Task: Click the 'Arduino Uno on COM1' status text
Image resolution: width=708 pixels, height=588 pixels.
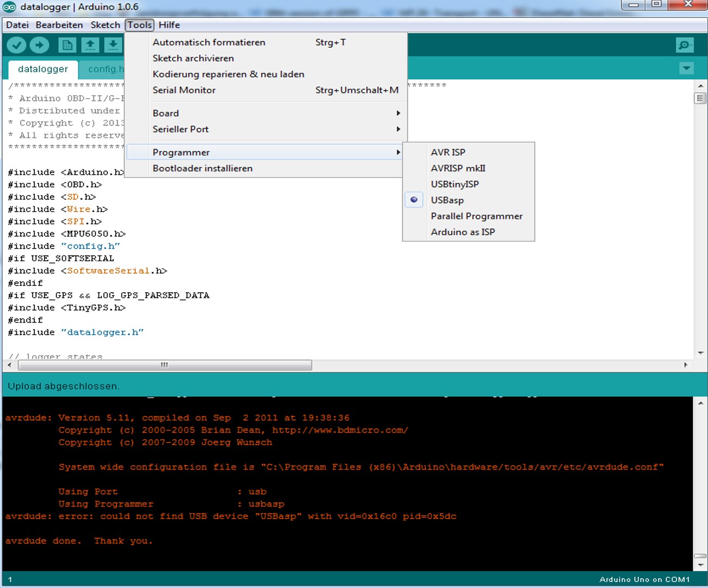Action: click(644, 579)
